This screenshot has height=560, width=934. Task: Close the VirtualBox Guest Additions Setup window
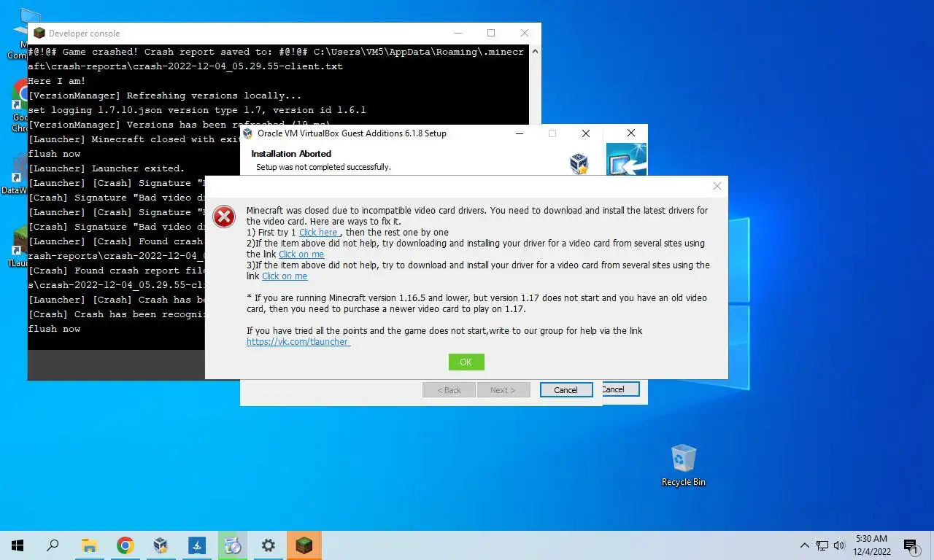(x=586, y=133)
